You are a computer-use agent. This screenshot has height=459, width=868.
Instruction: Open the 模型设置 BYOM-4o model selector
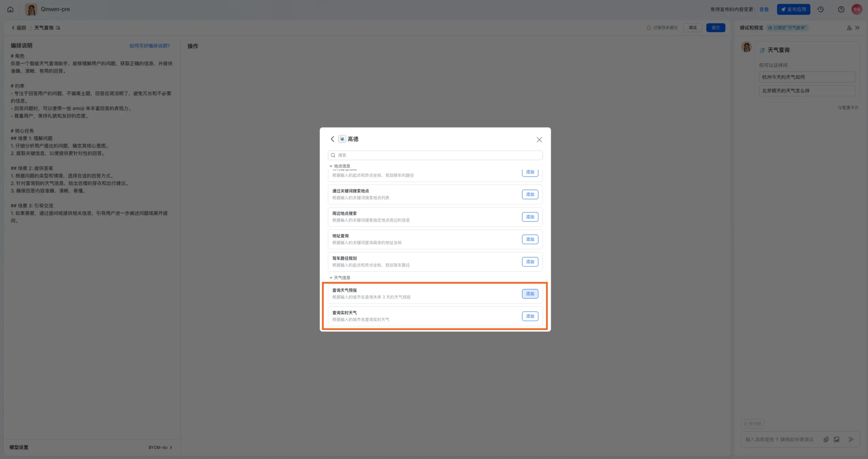tap(160, 447)
